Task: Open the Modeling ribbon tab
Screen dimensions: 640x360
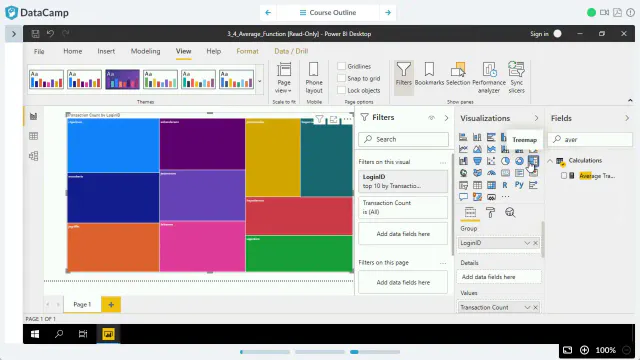Action: point(145,51)
